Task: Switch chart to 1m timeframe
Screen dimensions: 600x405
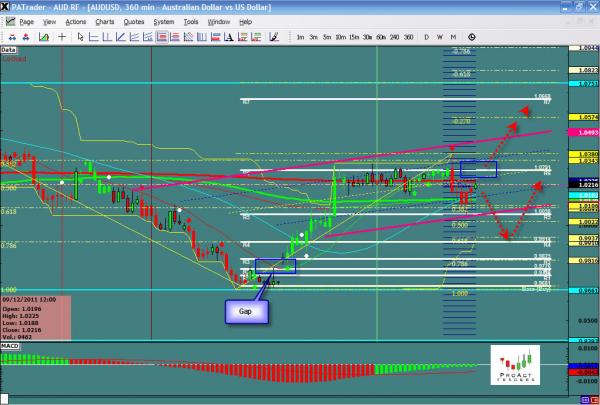Action: [x=300, y=37]
